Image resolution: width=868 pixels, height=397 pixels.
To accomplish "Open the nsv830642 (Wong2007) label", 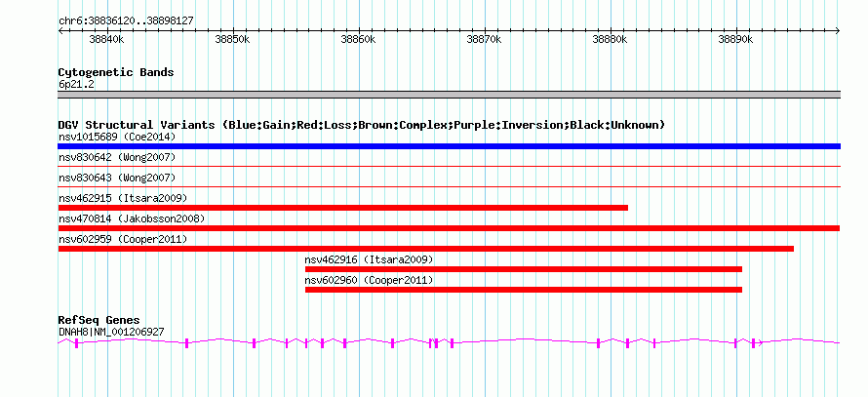I will pyautogui.click(x=117, y=157).
